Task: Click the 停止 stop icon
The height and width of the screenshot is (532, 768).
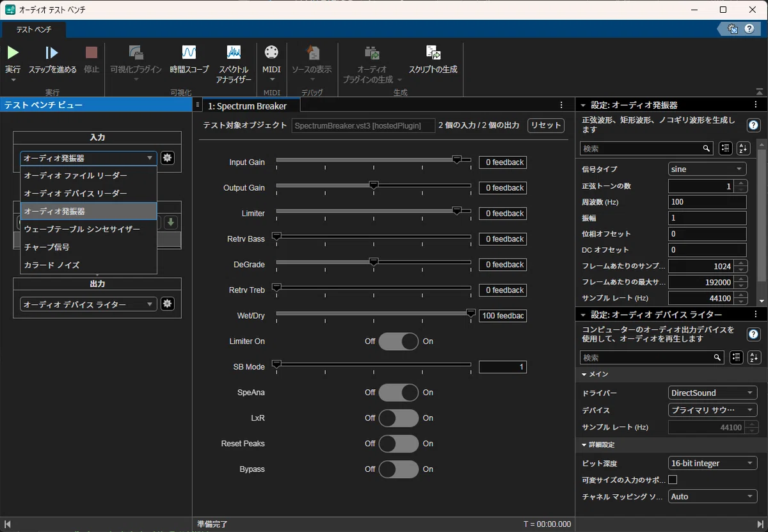Action: (92, 52)
